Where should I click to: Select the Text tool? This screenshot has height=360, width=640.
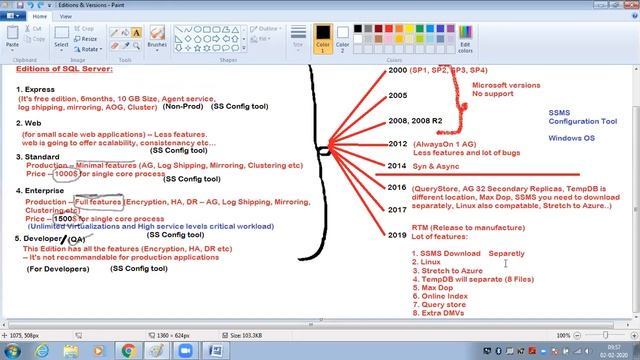click(x=136, y=33)
